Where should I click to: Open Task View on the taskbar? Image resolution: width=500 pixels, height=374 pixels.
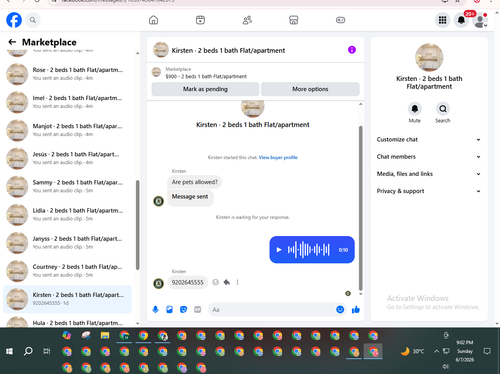coord(47,351)
